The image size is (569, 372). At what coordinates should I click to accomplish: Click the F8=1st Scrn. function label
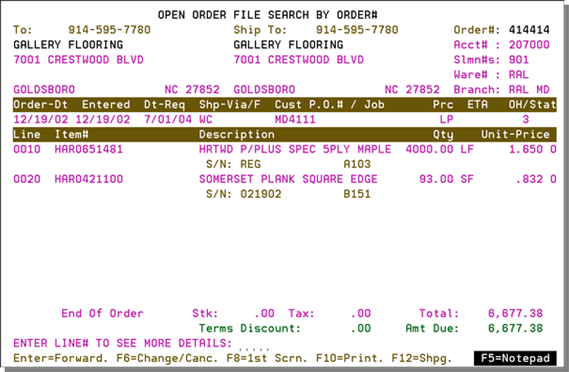[x=267, y=358]
